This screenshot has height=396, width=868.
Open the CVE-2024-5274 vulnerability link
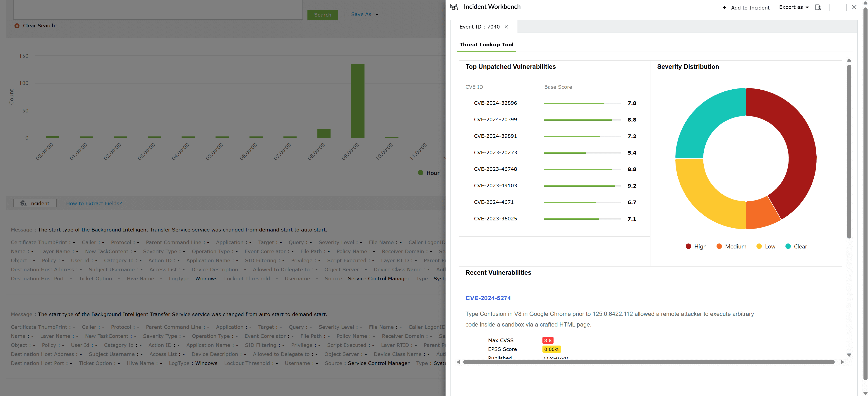coord(488,298)
